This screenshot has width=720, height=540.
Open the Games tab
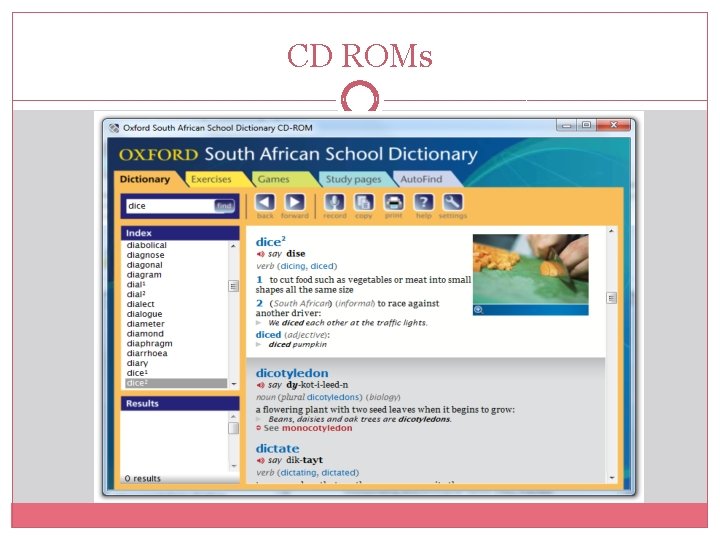(273, 179)
